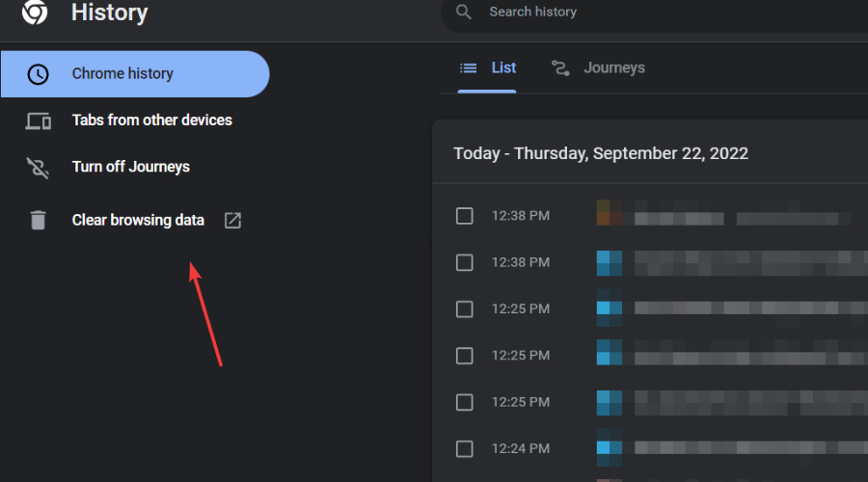Click the Clear browsing data trash icon
868x482 pixels.
pyautogui.click(x=38, y=221)
